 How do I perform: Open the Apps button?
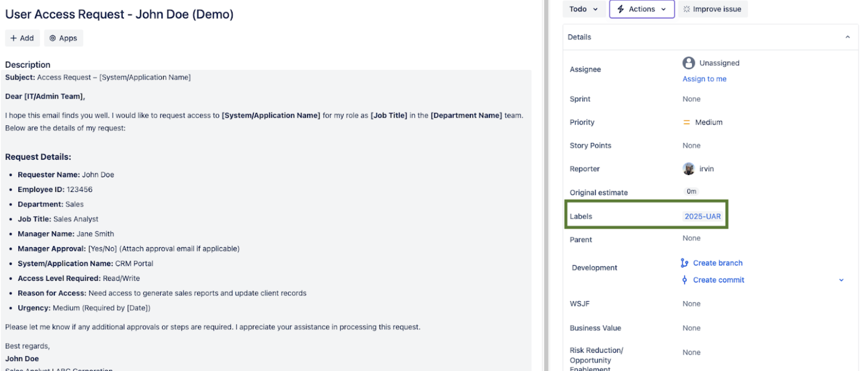(x=63, y=38)
